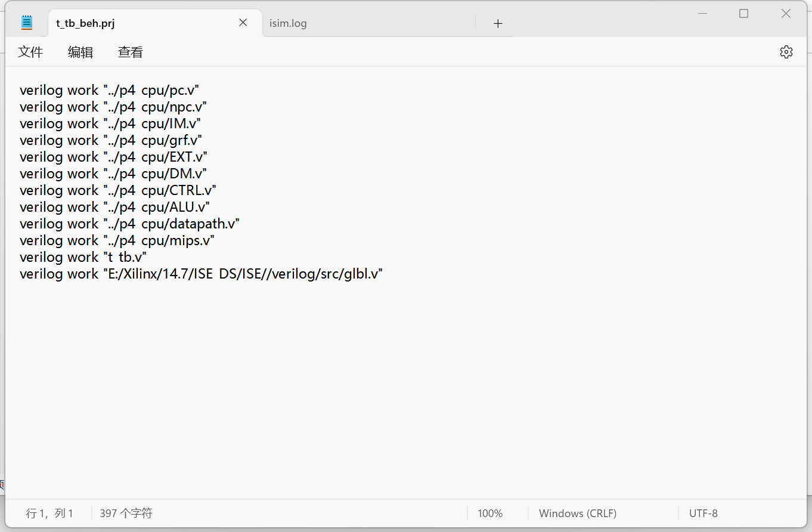Click the line containing datapath.v
812x532 pixels.
pyautogui.click(x=129, y=224)
